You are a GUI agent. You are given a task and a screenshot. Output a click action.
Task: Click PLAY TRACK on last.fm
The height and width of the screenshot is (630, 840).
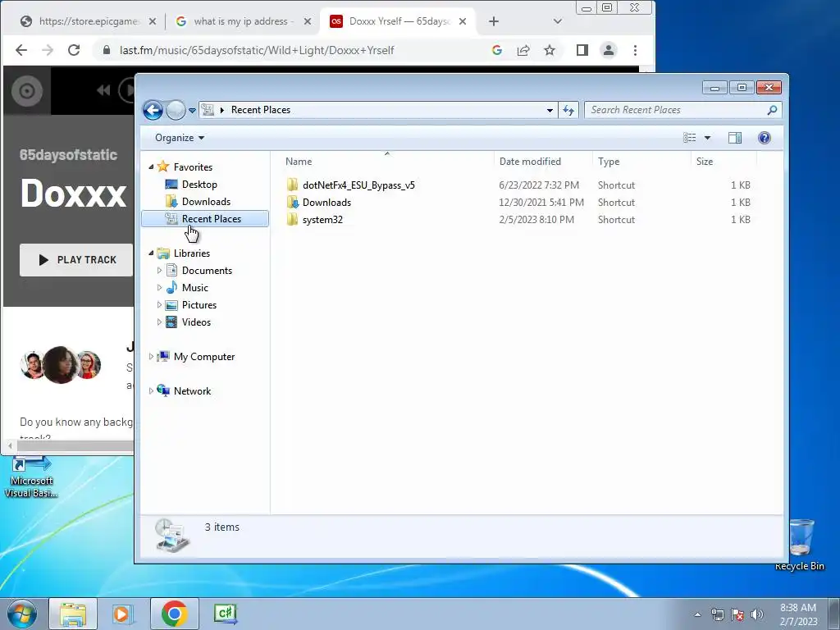(76, 260)
